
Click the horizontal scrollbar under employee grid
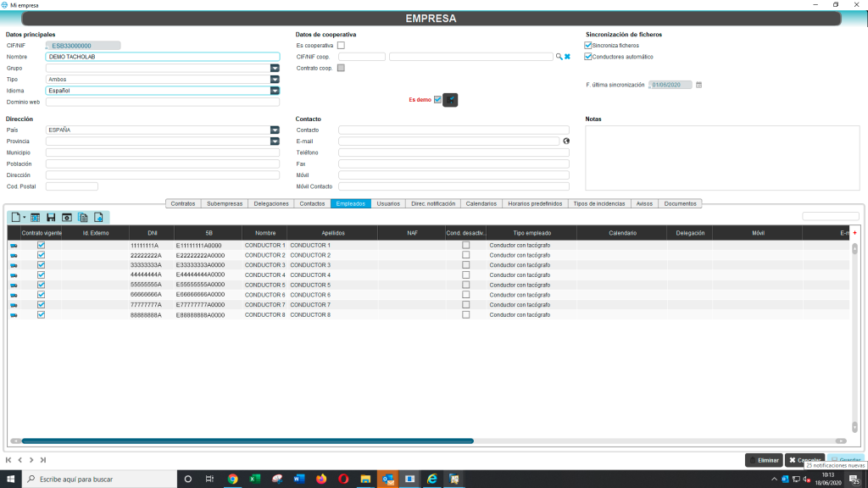click(246, 441)
